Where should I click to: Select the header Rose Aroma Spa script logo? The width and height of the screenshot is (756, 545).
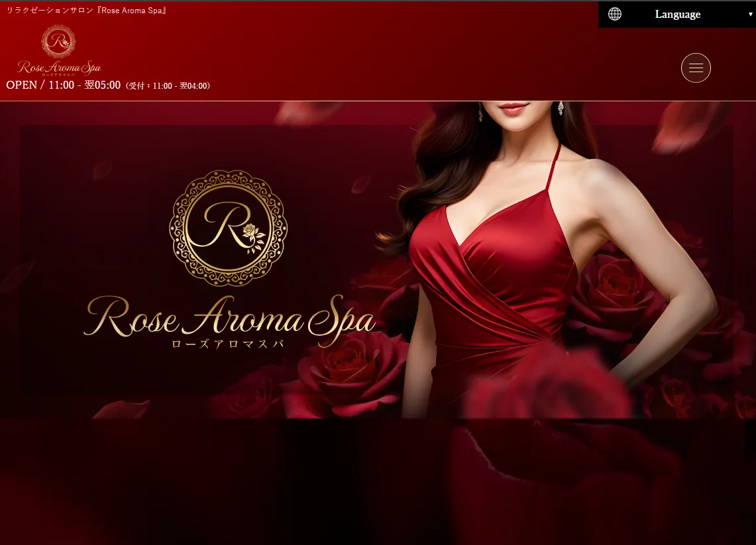(59, 68)
